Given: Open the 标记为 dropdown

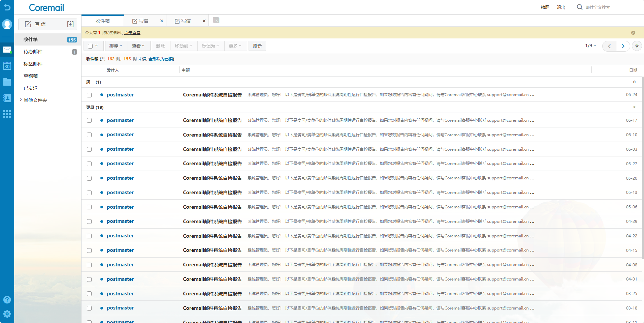Looking at the screenshot, I should [211, 46].
